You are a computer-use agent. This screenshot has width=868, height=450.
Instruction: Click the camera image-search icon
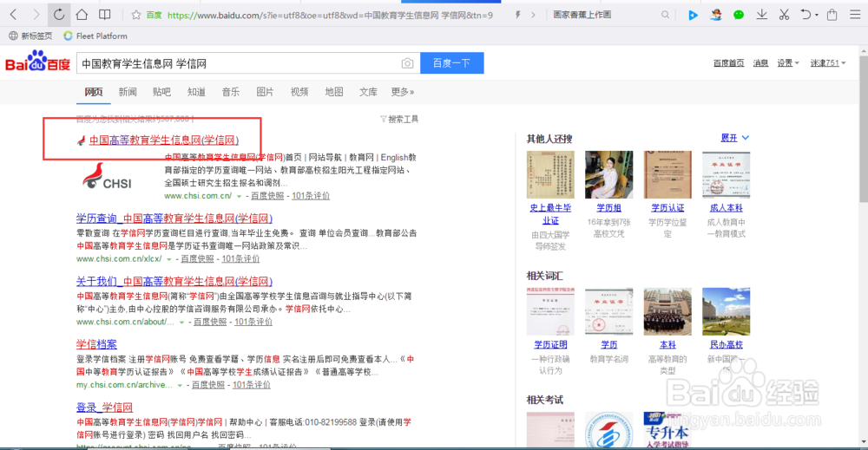click(x=407, y=63)
